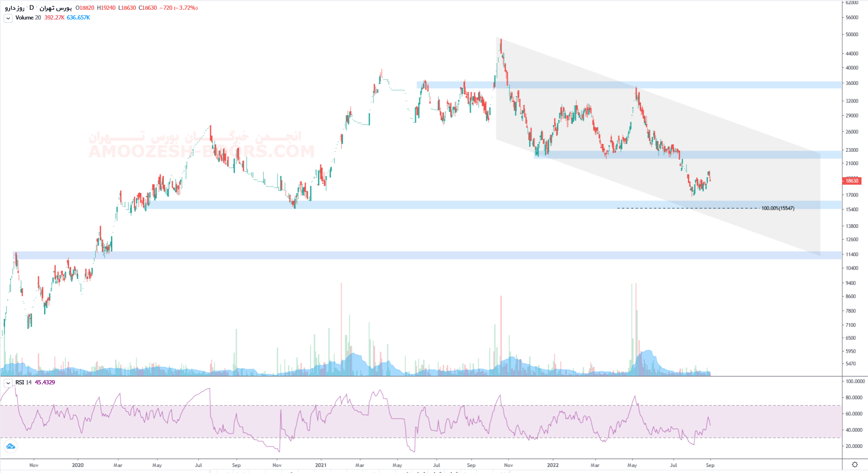
Task: Click the 50000 price scale label
Action: click(x=852, y=34)
